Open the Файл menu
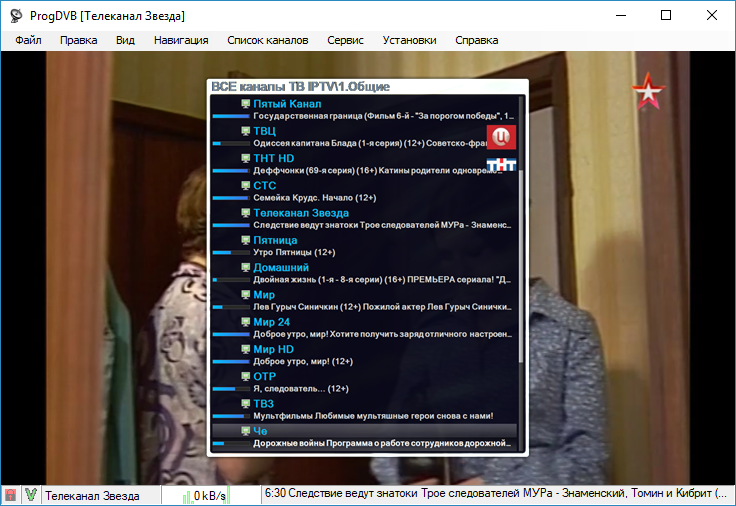This screenshot has height=506, width=736. click(28, 40)
